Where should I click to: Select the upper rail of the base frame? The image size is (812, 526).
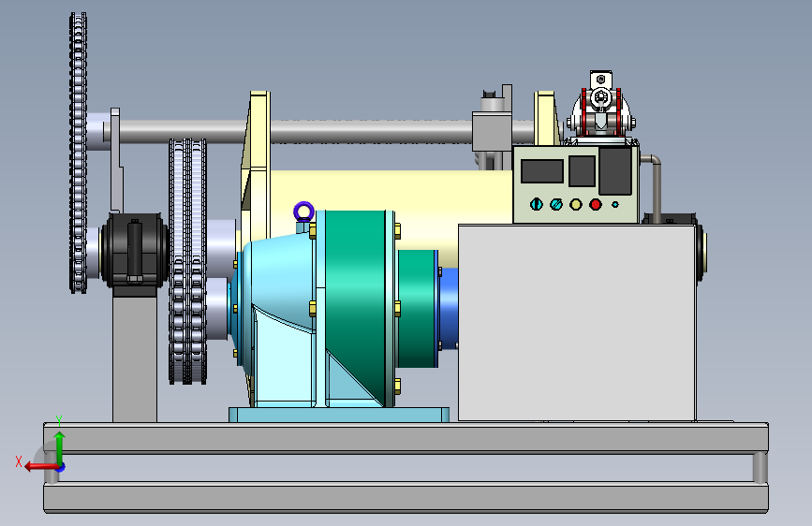click(406, 438)
